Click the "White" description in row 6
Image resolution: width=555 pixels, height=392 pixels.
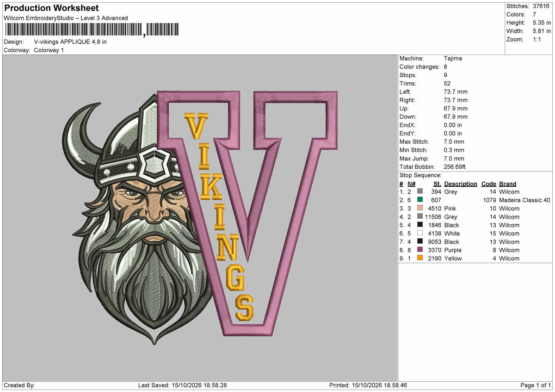tap(452, 233)
